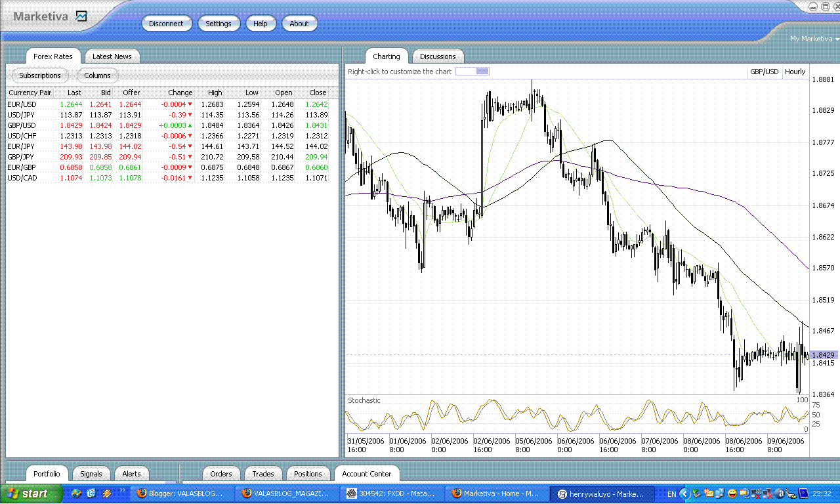This screenshot has width=840, height=504.
Task: Click the USD/CAD change value -0.0161
Action: (x=173, y=177)
